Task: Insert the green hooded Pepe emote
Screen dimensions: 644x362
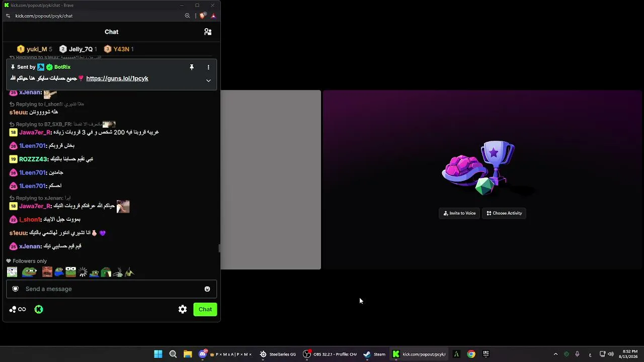Action: [x=106, y=272]
